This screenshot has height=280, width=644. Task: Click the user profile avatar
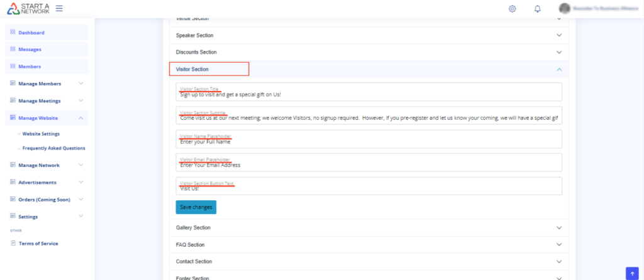pyautogui.click(x=564, y=9)
